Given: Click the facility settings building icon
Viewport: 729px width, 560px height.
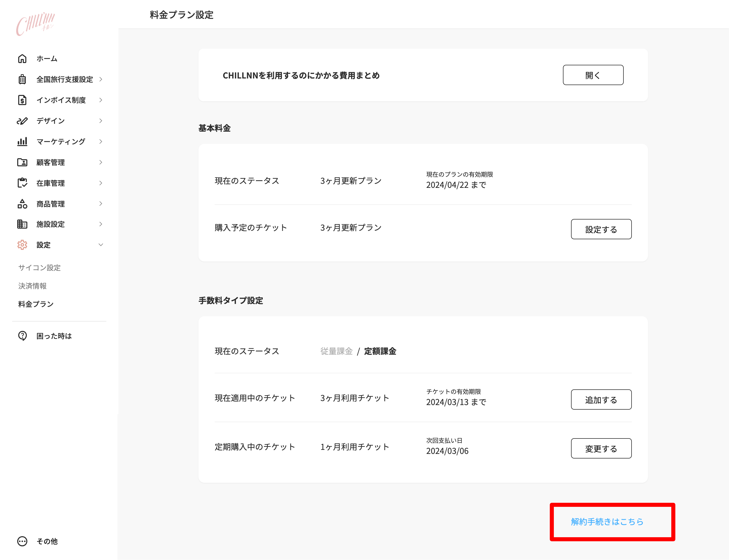Looking at the screenshot, I should tap(22, 224).
